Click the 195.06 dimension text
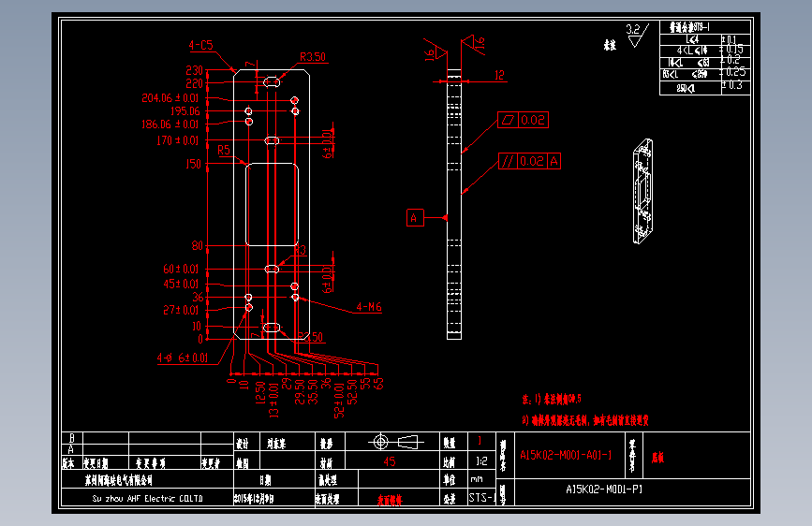 (x=185, y=111)
